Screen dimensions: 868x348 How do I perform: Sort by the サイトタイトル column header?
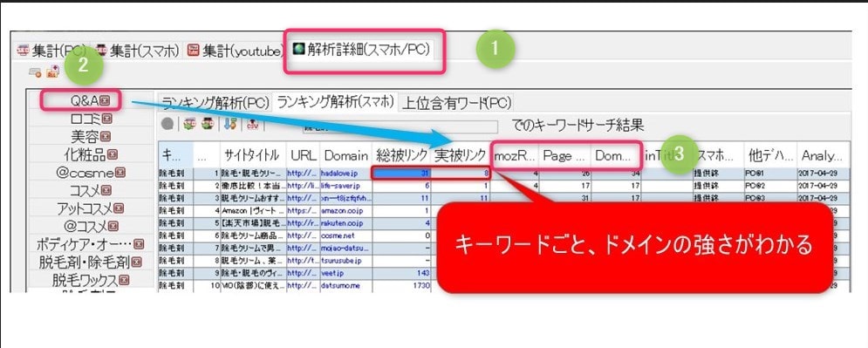click(253, 155)
